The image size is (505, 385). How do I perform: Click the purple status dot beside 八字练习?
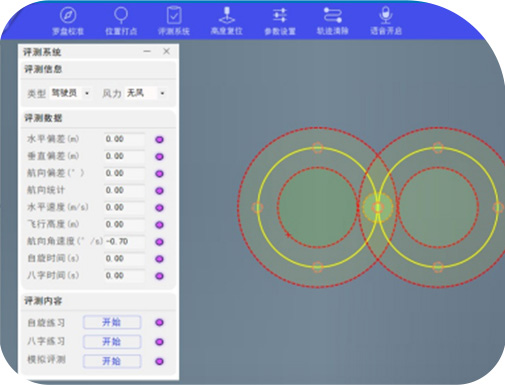pyautogui.click(x=160, y=342)
